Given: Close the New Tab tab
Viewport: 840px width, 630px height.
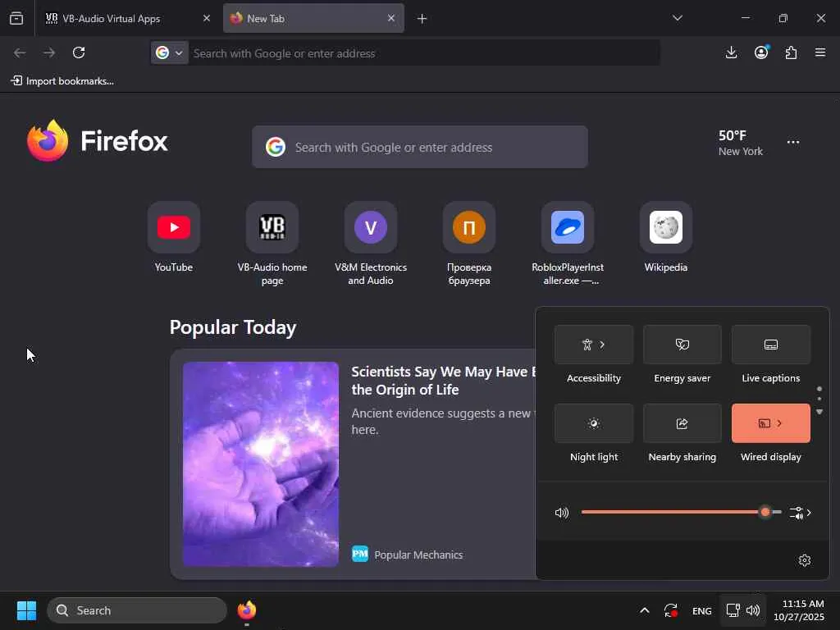Looking at the screenshot, I should point(391,18).
